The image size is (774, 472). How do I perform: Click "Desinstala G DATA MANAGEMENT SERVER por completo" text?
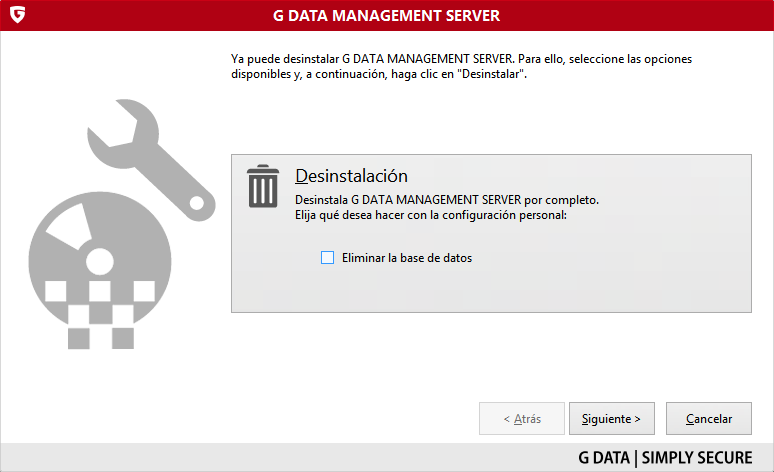click(x=446, y=199)
